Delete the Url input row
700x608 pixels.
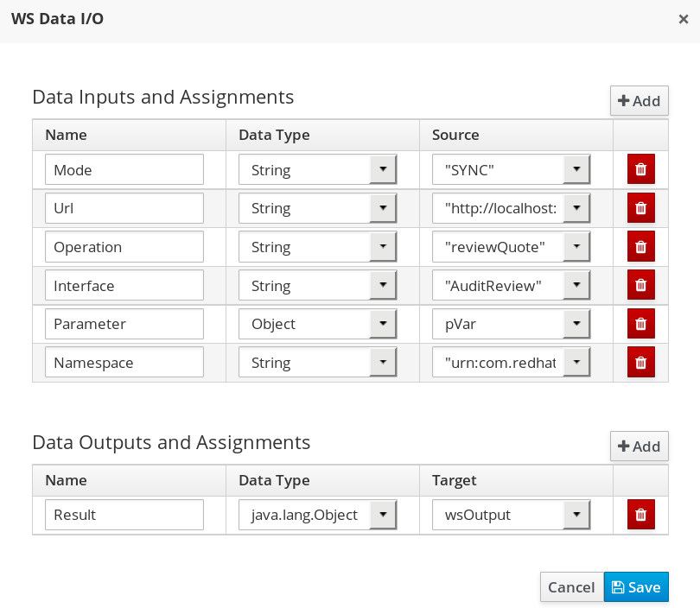tap(640, 208)
